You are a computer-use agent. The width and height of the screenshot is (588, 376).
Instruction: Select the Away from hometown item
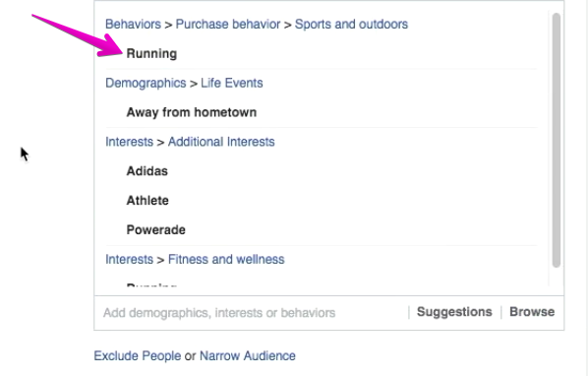coord(192,112)
